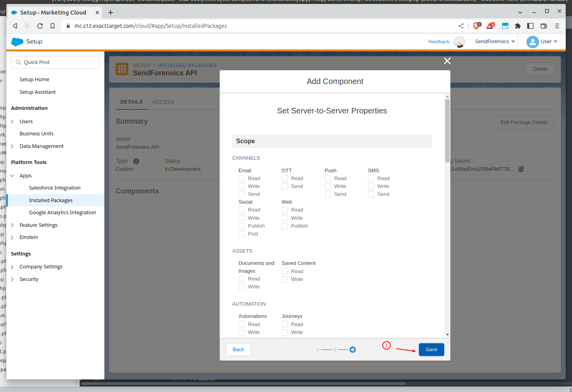Image resolution: width=572 pixels, height=392 pixels.
Task: Open the browser hamburger menu
Action: click(x=557, y=26)
